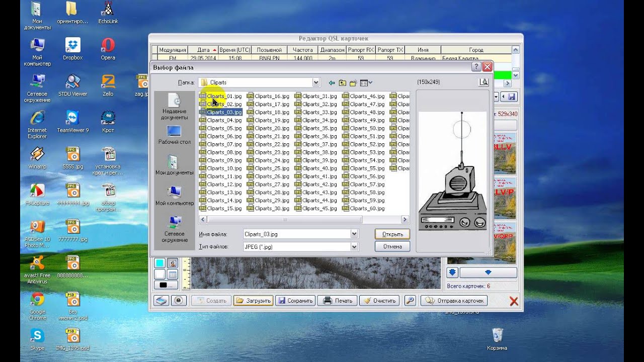Click the Отмена button

[392, 246]
